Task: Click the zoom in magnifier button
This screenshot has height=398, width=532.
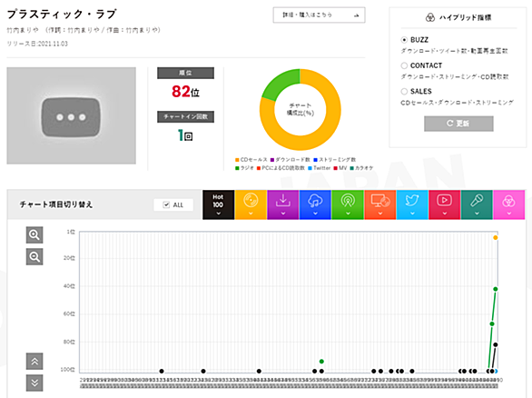Action: (34, 235)
